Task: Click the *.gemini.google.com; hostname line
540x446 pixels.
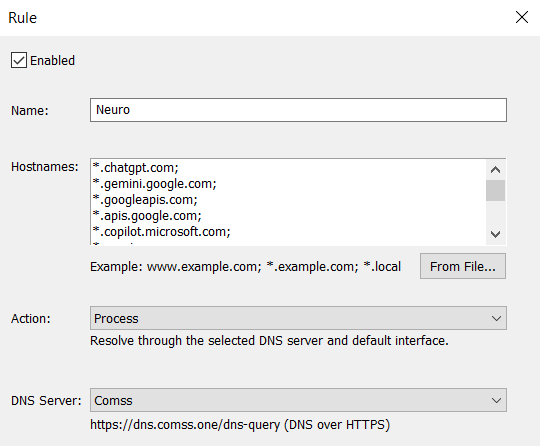Action: pos(155,184)
